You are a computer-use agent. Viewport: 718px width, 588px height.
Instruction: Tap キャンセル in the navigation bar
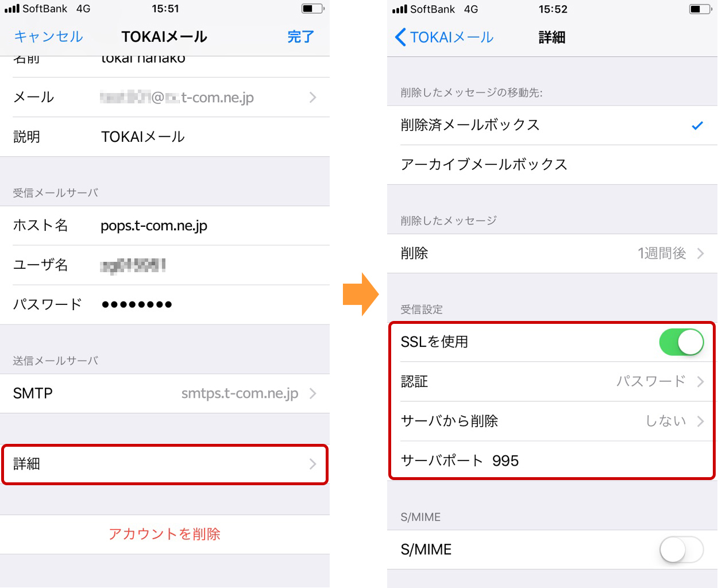tap(48, 37)
